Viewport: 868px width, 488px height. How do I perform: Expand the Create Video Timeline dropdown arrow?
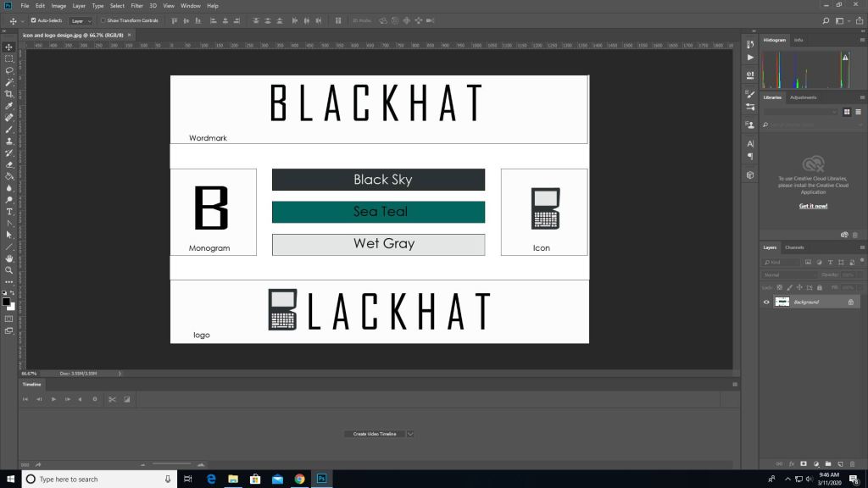click(x=410, y=434)
